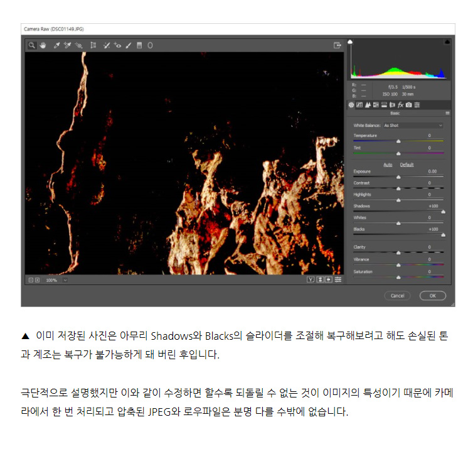Click the Cancel button
The width and height of the screenshot is (473, 476).
(397, 296)
